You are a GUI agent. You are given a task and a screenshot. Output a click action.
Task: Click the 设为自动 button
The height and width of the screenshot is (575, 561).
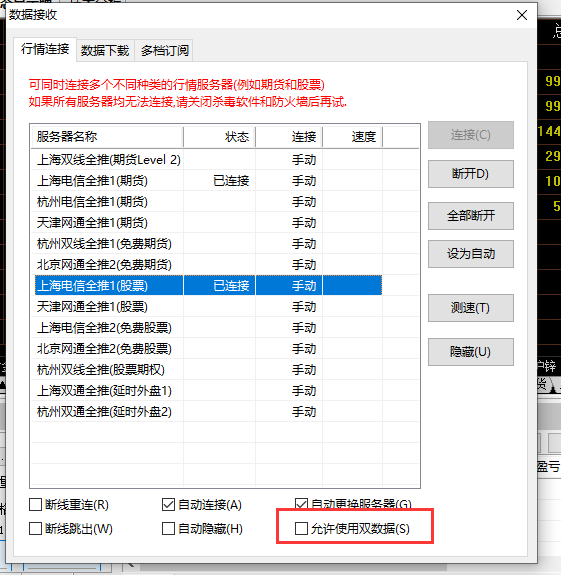470,254
